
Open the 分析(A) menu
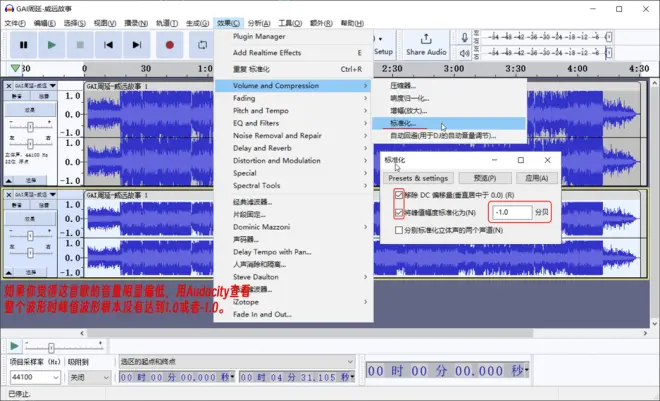click(x=259, y=23)
